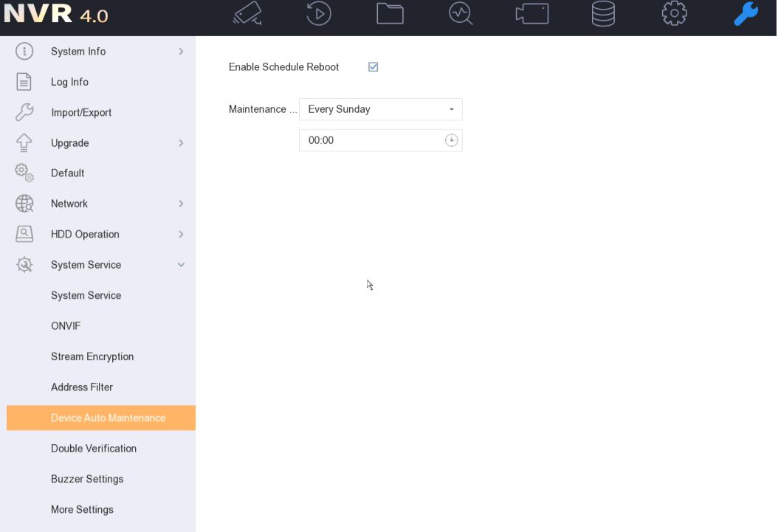This screenshot has height=532, width=778.
Task: Click the NVR 4.0 logo
Action: coord(55,14)
